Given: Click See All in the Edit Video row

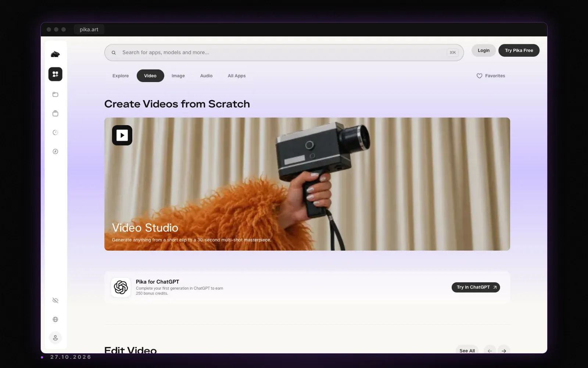Looking at the screenshot, I should click(467, 351).
